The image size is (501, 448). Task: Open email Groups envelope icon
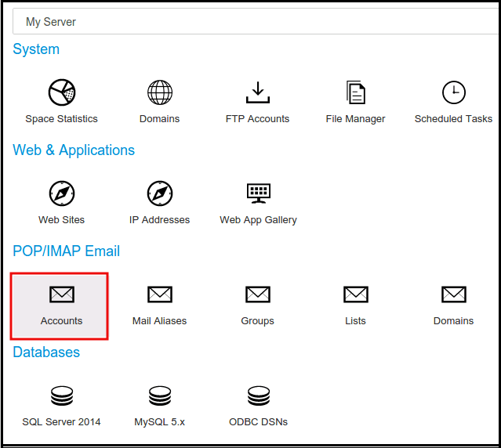point(257,294)
